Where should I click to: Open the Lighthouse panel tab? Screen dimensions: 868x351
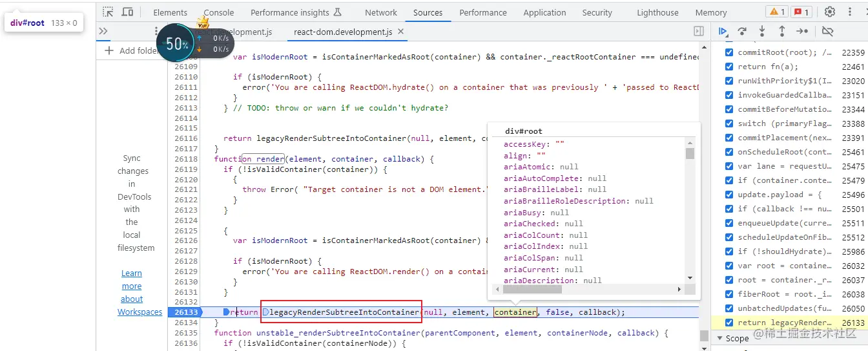657,12
